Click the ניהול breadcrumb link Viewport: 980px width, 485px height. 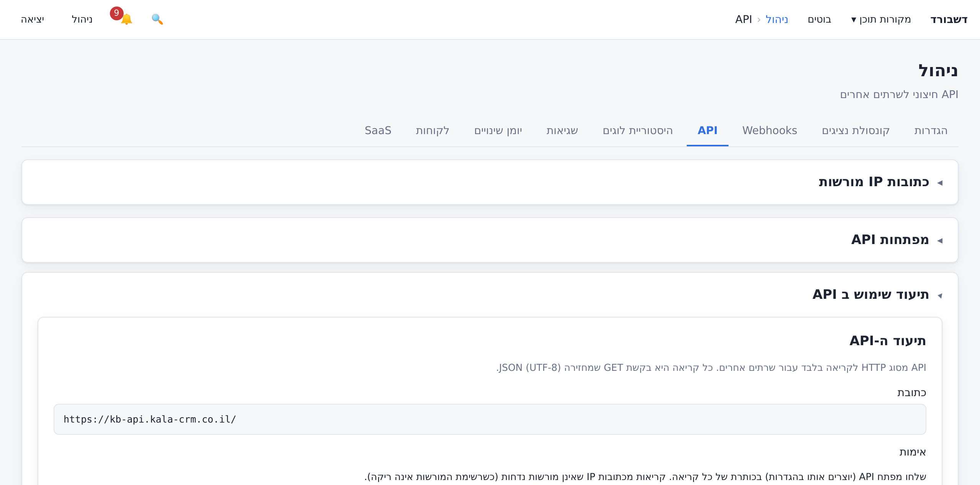tap(777, 19)
